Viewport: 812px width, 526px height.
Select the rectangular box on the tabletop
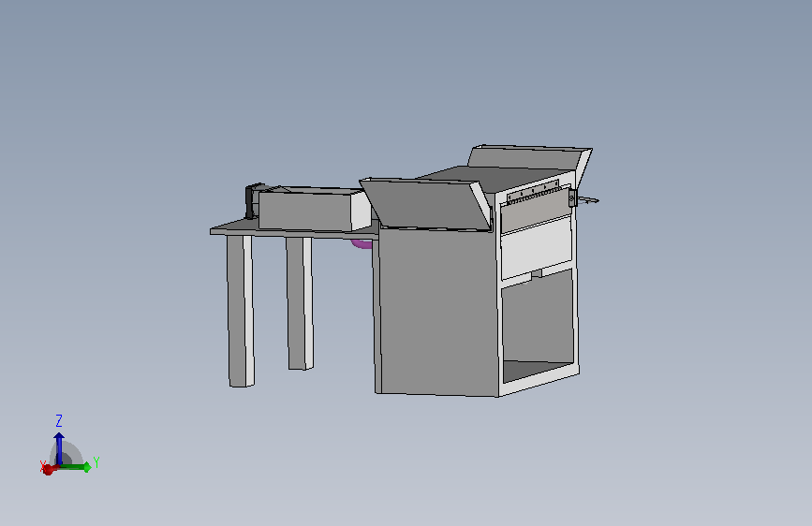(314, 209)
